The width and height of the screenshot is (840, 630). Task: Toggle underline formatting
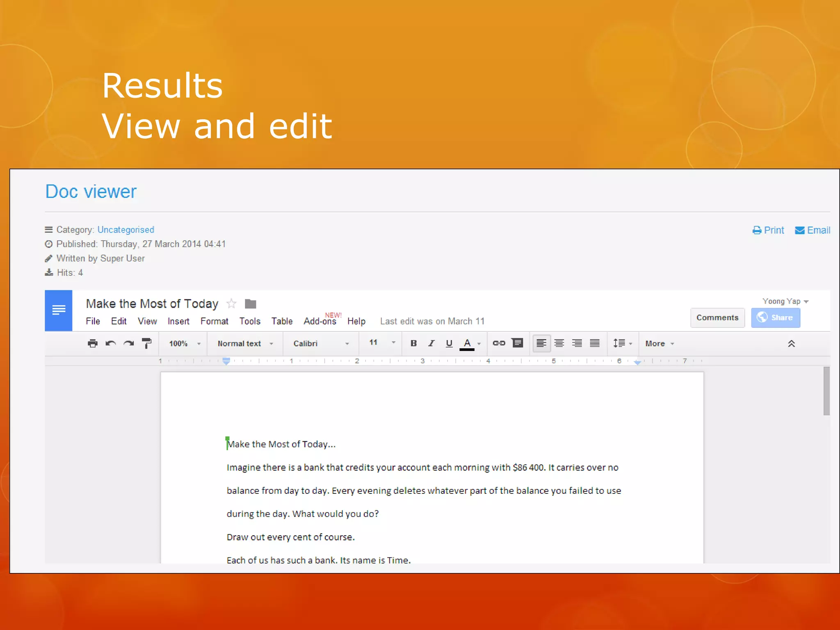(x=449, y=343)
